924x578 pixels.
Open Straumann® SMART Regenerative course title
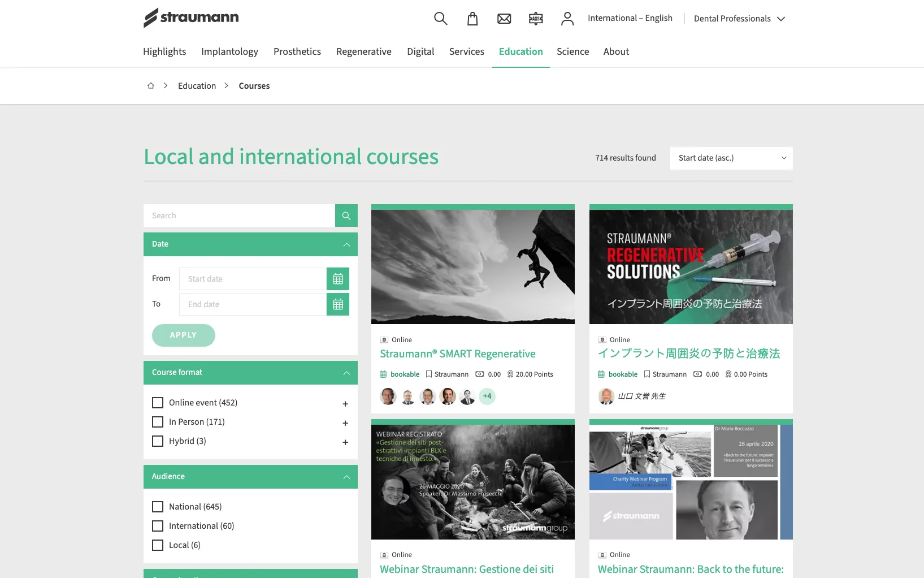pyautogui.click(x=458, y=354)
